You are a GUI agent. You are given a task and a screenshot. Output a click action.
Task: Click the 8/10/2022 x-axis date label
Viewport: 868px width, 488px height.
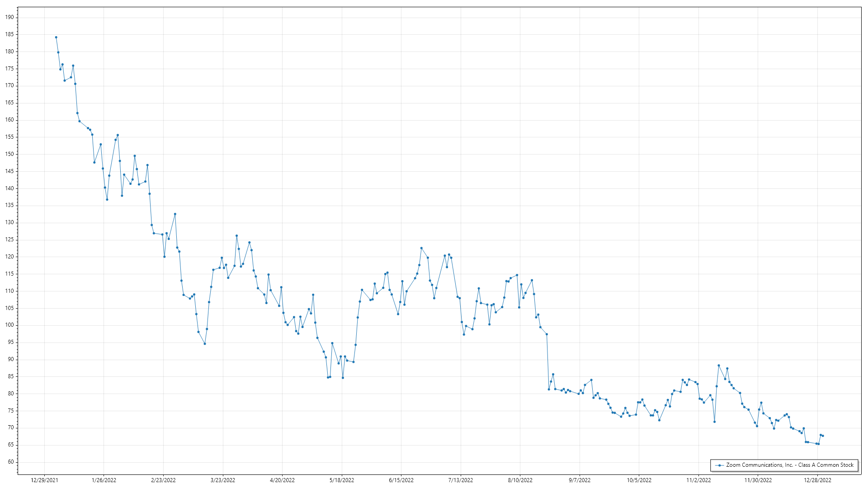[520, 480]
